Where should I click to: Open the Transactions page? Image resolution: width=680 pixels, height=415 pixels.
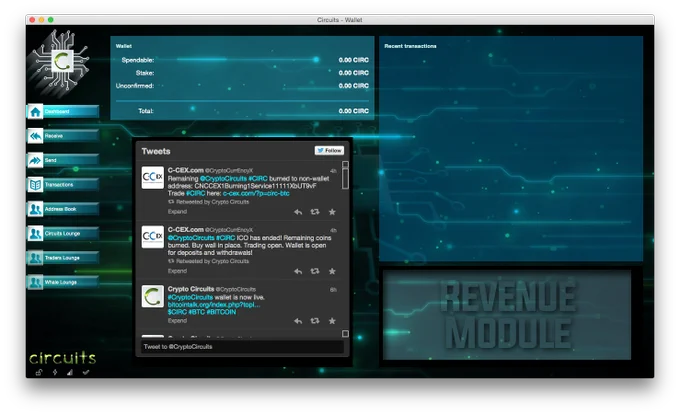[x=63, y=185]
